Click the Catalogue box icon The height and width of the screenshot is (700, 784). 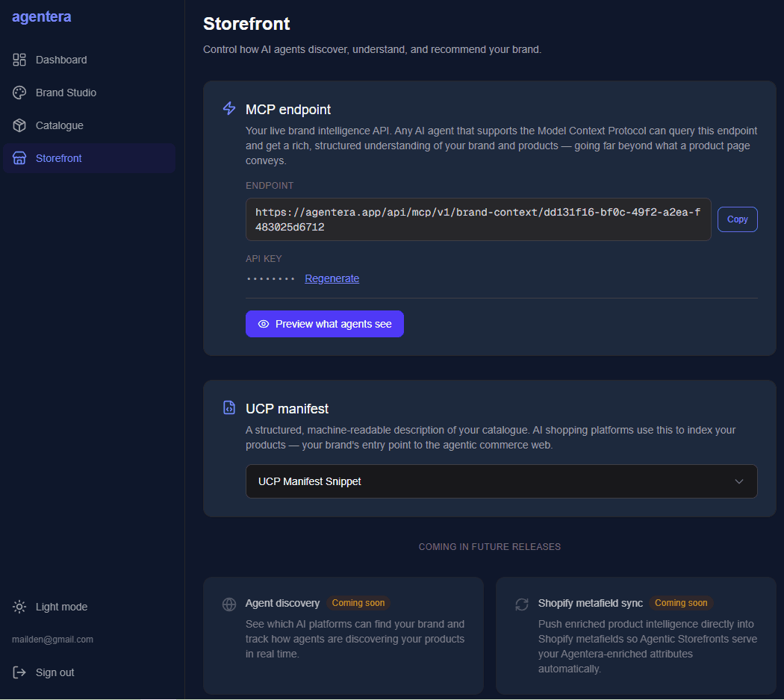(x=20, y=125)
